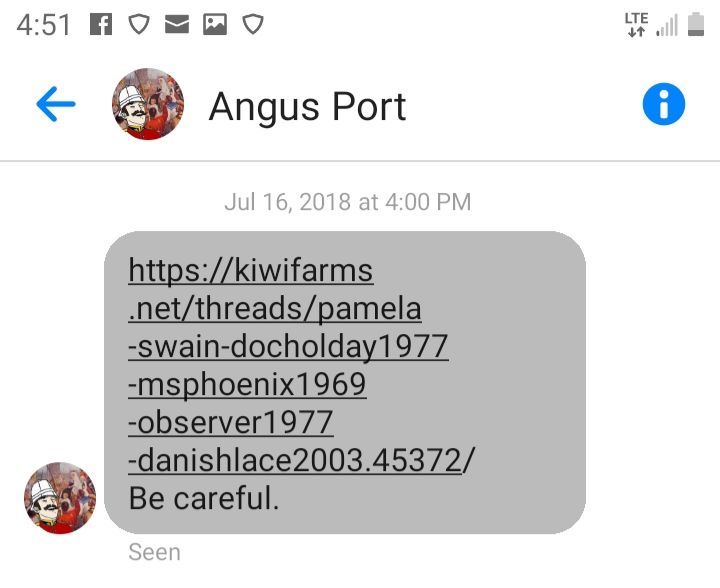Tap the Jul 16, 2018 timestamp
The image size is (720, 588).
click(x=348, y=202)
